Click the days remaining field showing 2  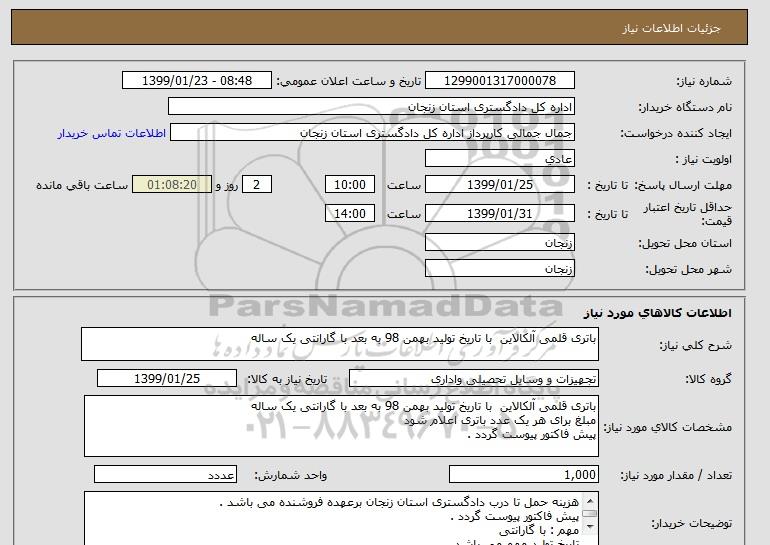[256, 185]
